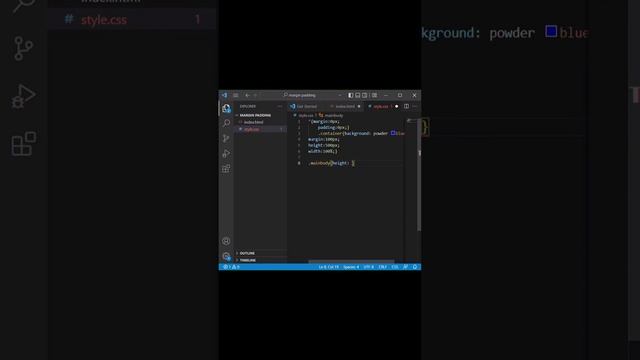Image resolution: width=640 pixels, height=360 pixels.
Task: Open the Customize Layout icon
Action: pos(374,95)
